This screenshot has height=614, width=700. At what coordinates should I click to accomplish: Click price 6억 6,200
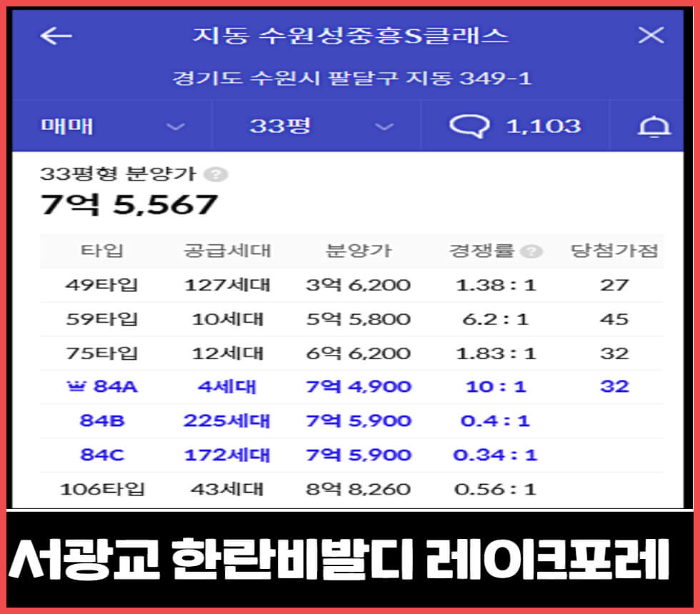coord(358,353)
